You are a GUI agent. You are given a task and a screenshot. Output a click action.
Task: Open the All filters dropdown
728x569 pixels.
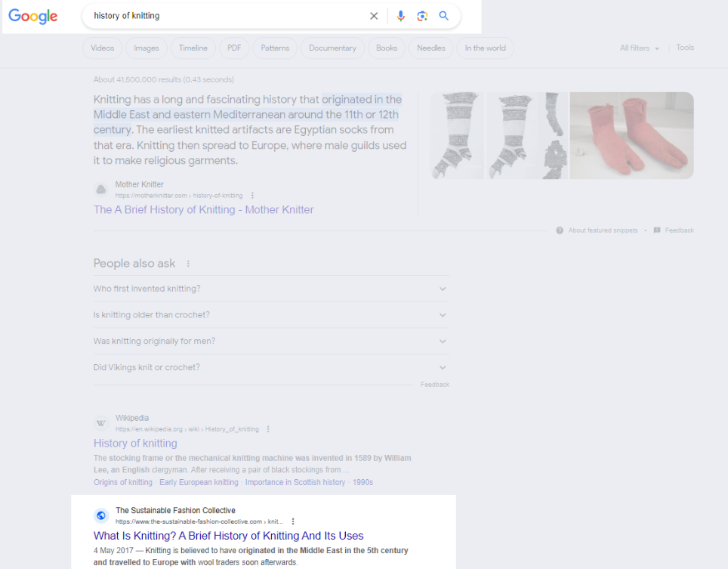(x=638, y=48)
